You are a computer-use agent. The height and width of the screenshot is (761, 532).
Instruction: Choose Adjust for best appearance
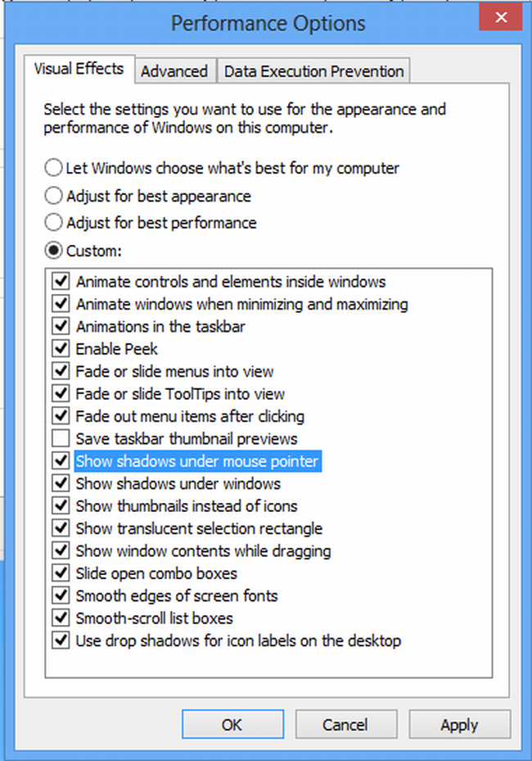coord(53,195)
